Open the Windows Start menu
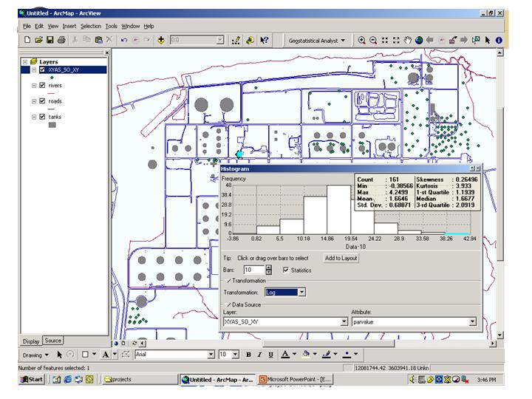This screenshot has width=532, height=399. point(32,379)
